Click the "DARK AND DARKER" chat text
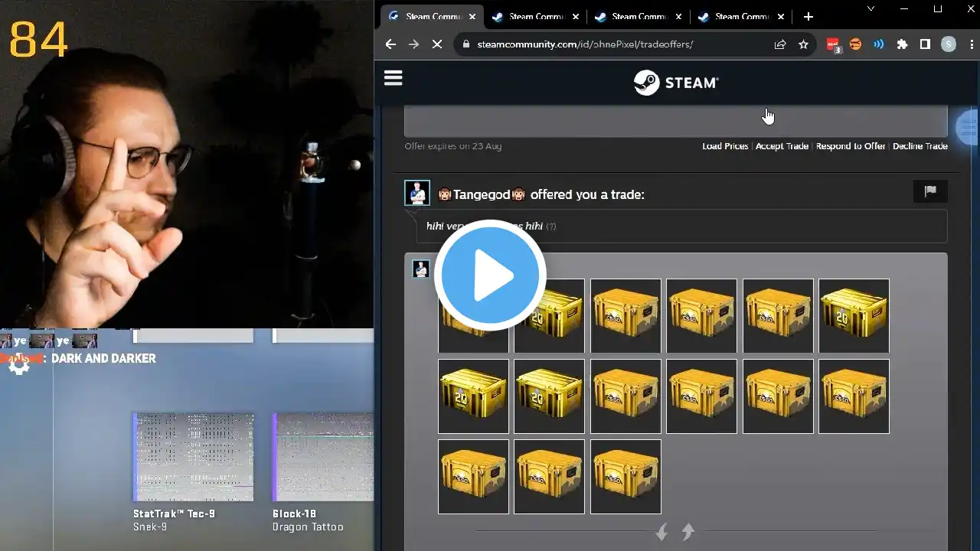Screen dimensions: 980x551 pyautogui.click(x=103, y=358)
